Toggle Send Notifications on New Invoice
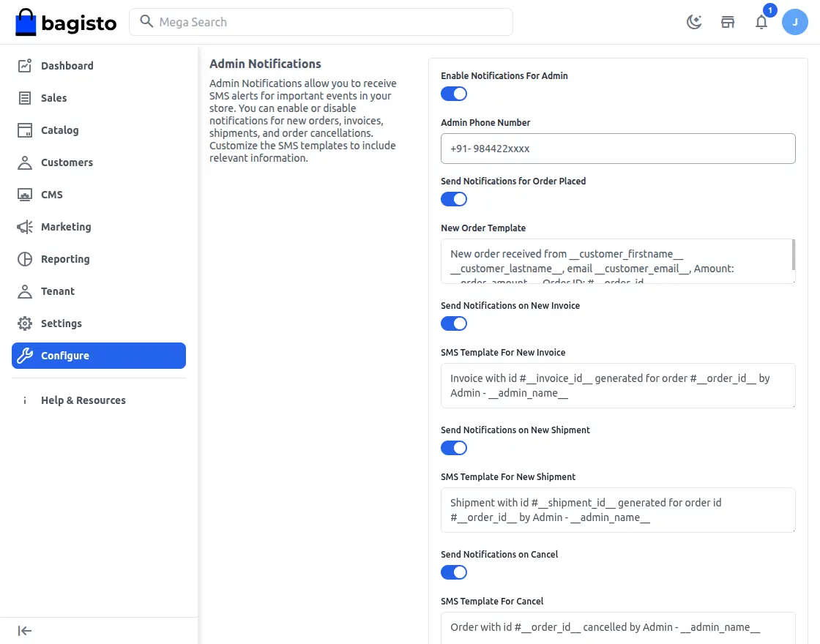820x644 pixels. [x=453, y=323]
